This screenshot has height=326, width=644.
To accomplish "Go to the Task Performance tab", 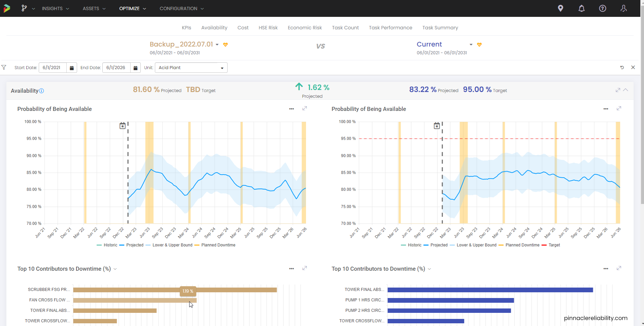I will point(390,28).
